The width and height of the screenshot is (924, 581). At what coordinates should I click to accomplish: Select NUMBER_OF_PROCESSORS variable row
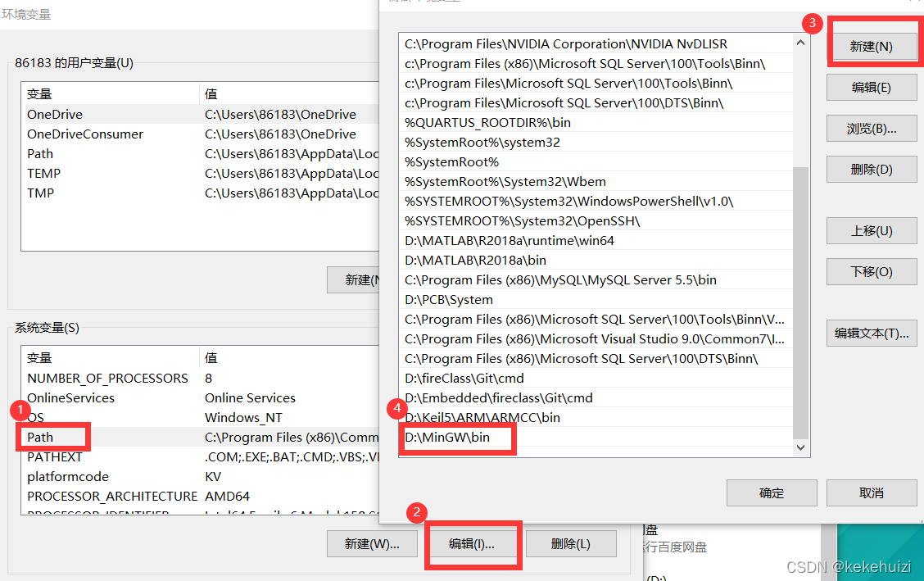[201, 379]
